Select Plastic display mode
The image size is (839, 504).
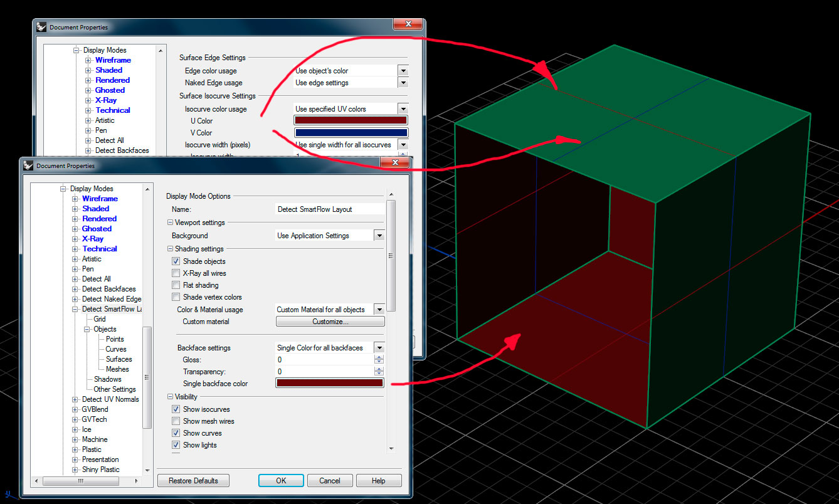click(x=92, y=449)
